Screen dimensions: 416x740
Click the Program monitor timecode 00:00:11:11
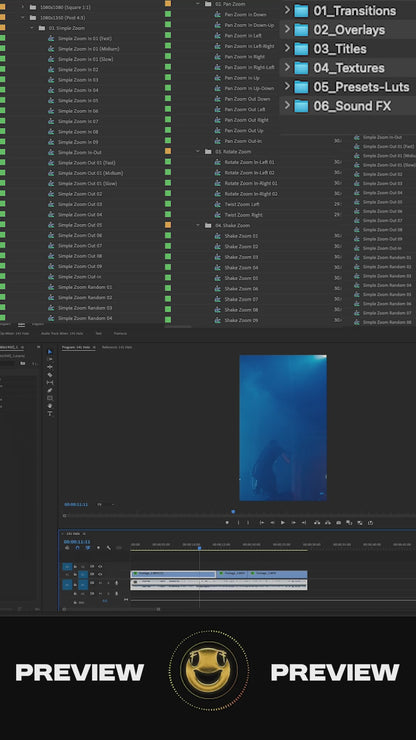point(76,505)
